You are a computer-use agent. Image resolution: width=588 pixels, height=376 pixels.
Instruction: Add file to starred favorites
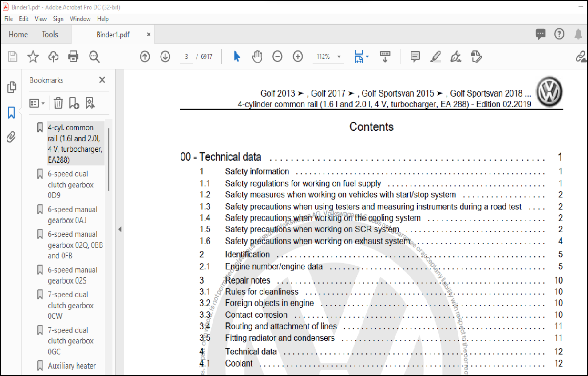pyautogui.click(x=33, y=57)
